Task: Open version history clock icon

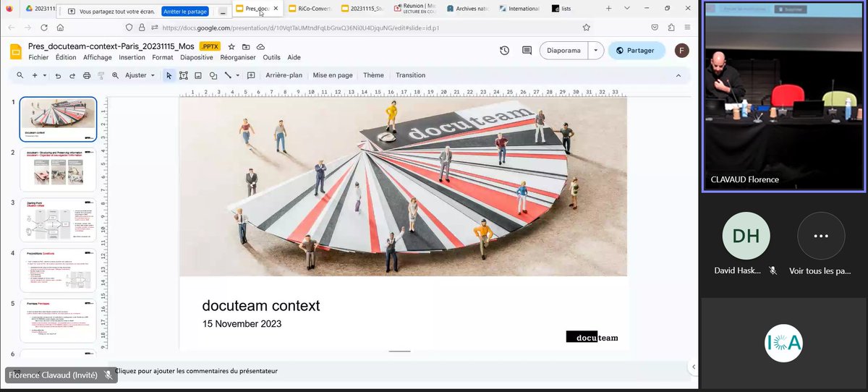Action: pyautogui.click(x=505, y=51)
